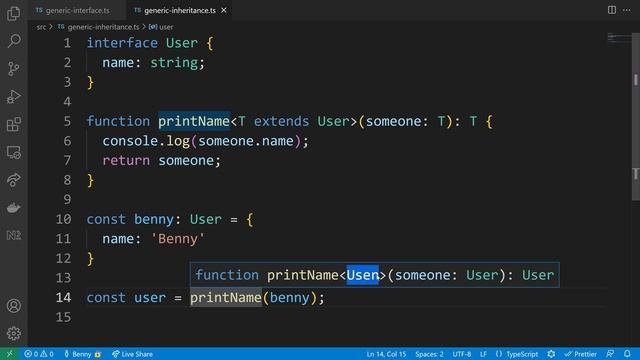The height and width of the screenshot is (360, 640).
Task: Click line number 5 in the gutter
Action: pyautogui.click(x=67, y=121)
